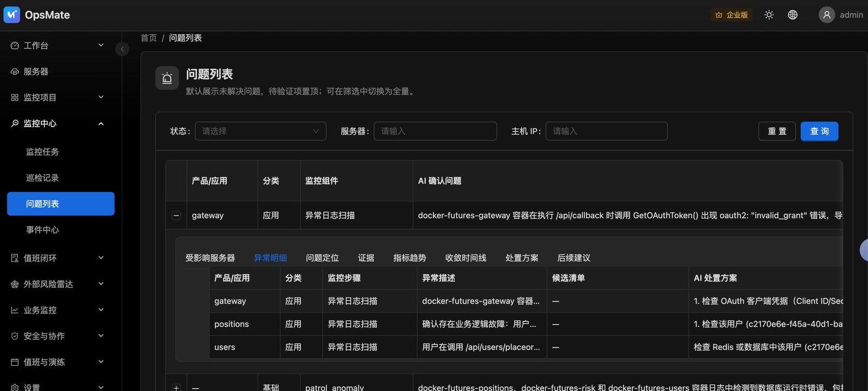Screen dimensions: 868x391
Task: Expand the patrol_anomaly row with plus icon
Action: 176,388
